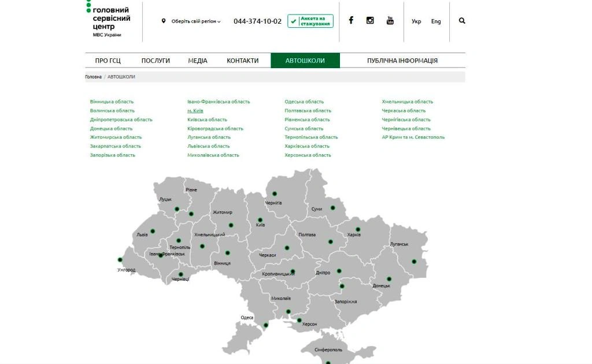Expand the region selector dropdown

[x=196, y=21]
